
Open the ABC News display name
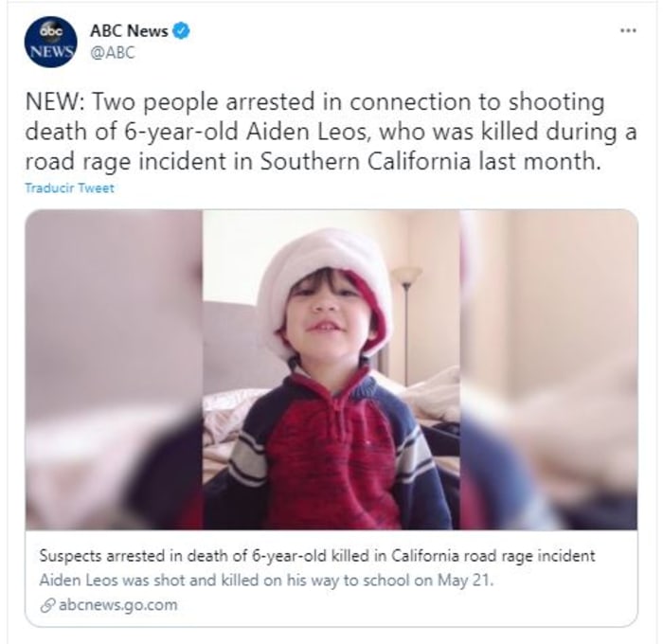(x=129, y=31)
